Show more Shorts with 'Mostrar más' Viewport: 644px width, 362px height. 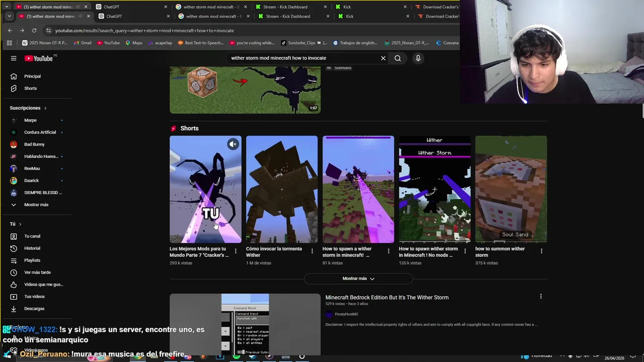coord(358,279)
